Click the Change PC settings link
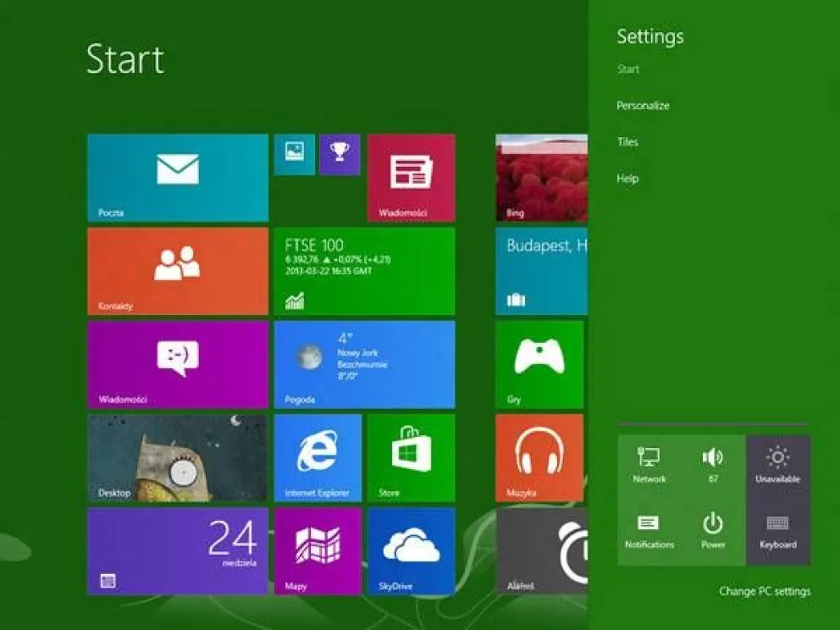840x630 pixels. [x=764, y=590]
